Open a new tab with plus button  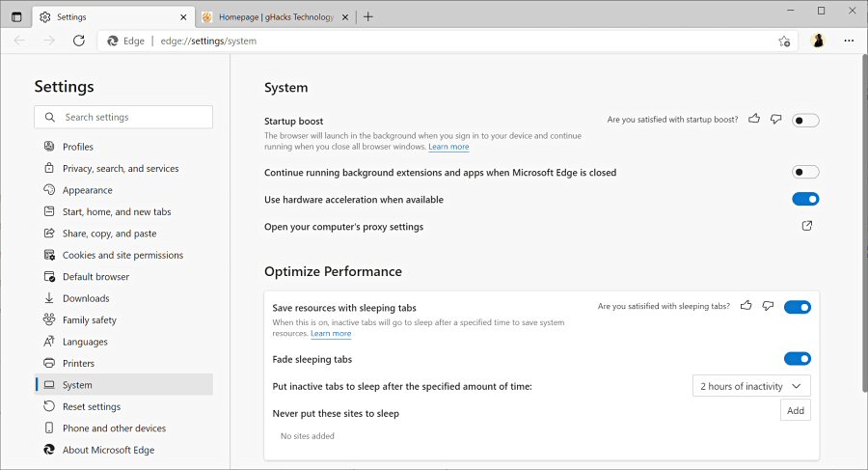click(x=368, y=17)
